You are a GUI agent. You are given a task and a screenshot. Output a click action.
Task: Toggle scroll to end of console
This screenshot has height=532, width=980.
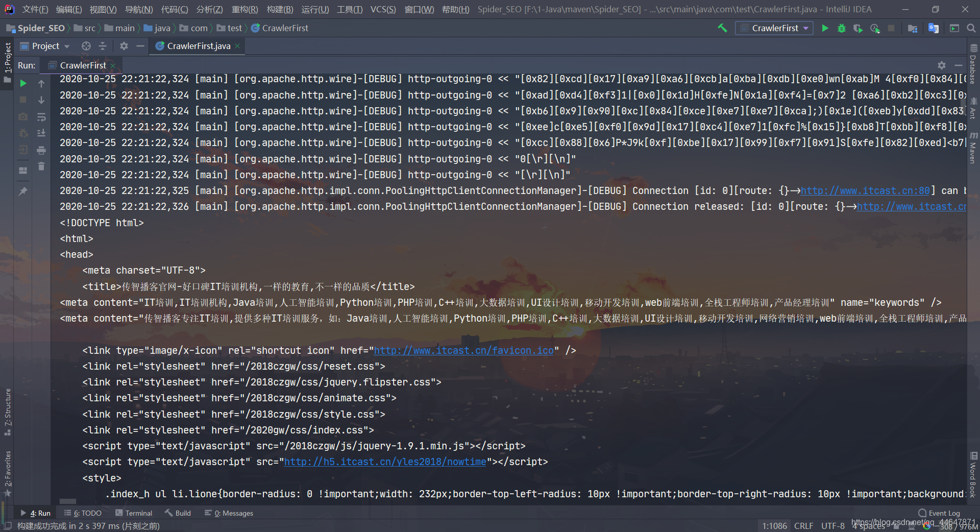click(41, 133)
